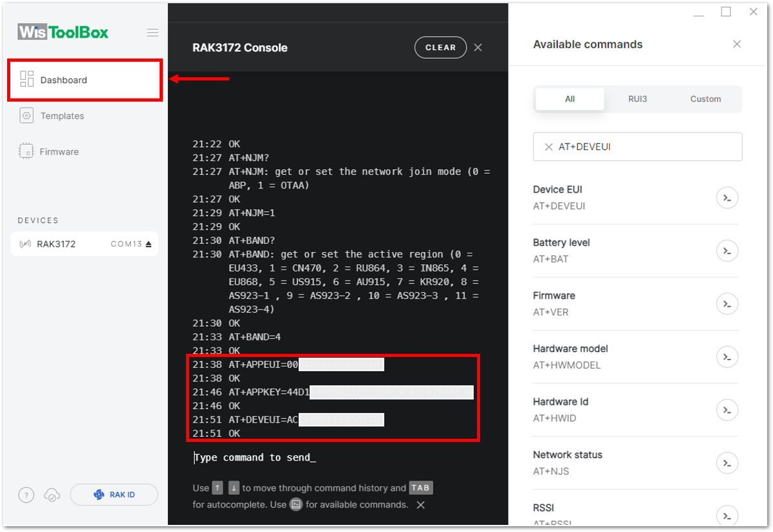Select the Network status command label
This screenshot has height=532, width=773.
click(568, 455)
